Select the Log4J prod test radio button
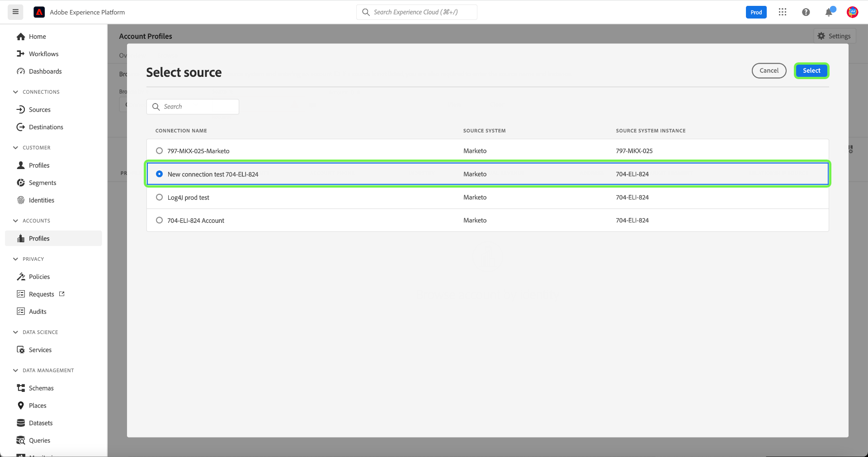 click(159, 198)
